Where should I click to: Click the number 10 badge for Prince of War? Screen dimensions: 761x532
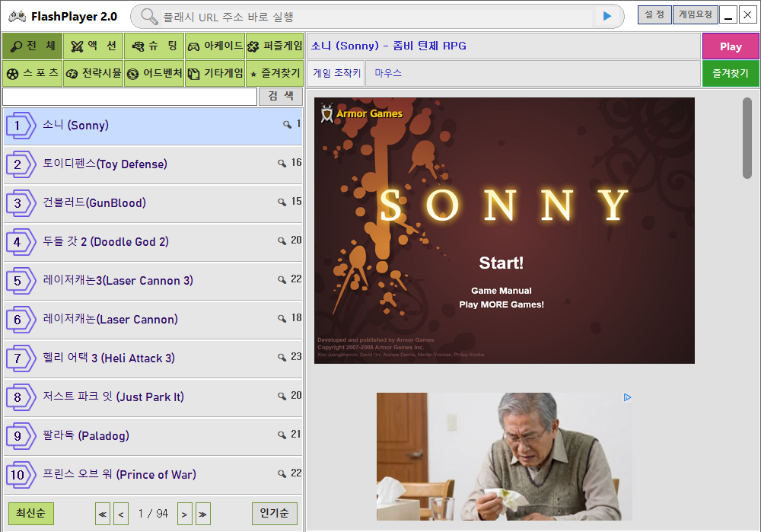(x=21, y=475)
